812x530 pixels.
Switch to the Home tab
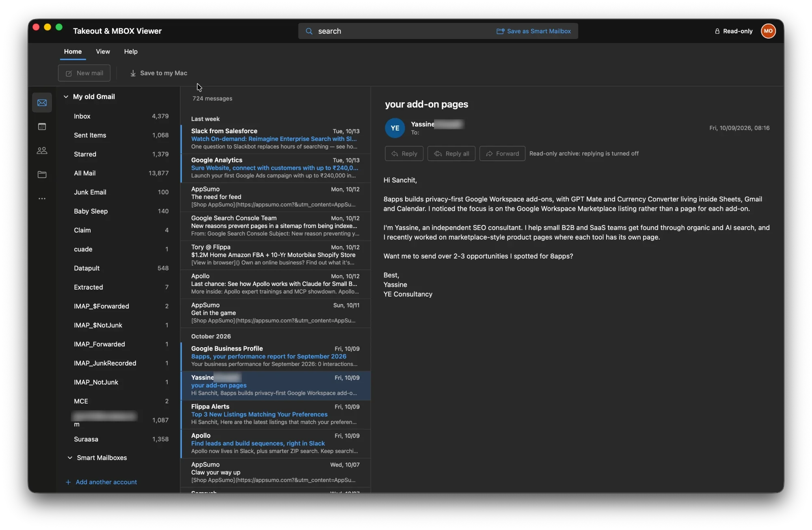coord(73,52)
